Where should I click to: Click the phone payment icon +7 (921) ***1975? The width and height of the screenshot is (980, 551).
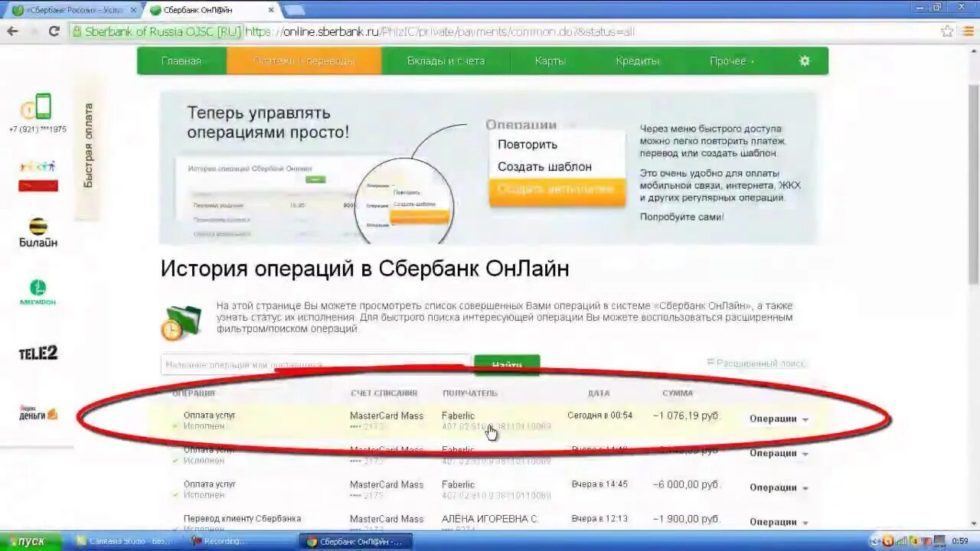38,113
